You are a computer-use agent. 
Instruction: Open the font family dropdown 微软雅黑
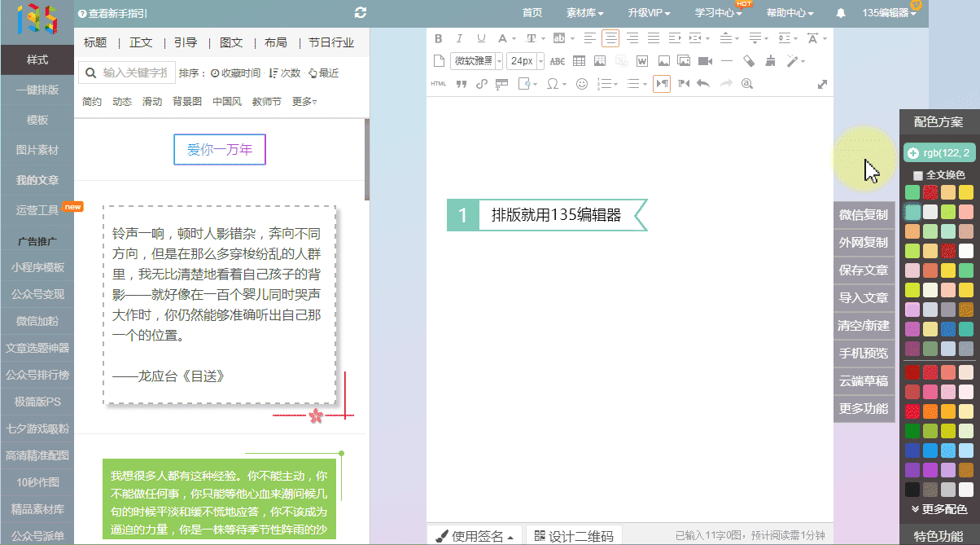coord(477,61)
